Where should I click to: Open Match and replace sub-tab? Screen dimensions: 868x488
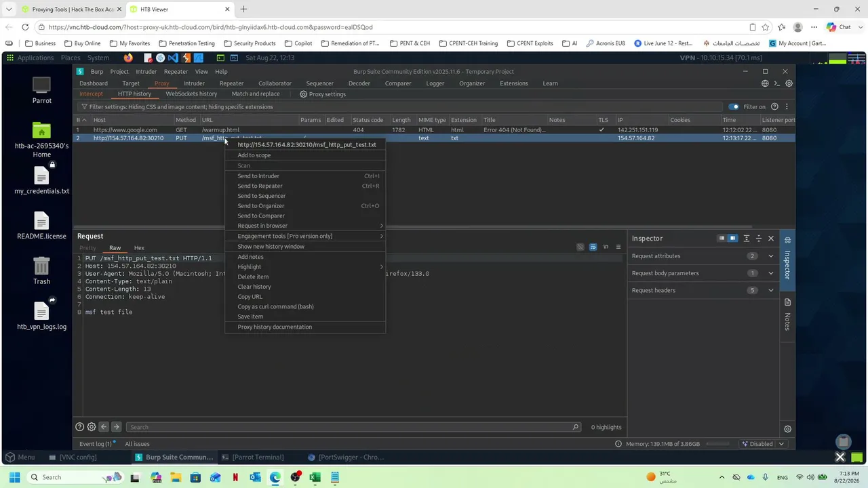[x=256, y=94]
